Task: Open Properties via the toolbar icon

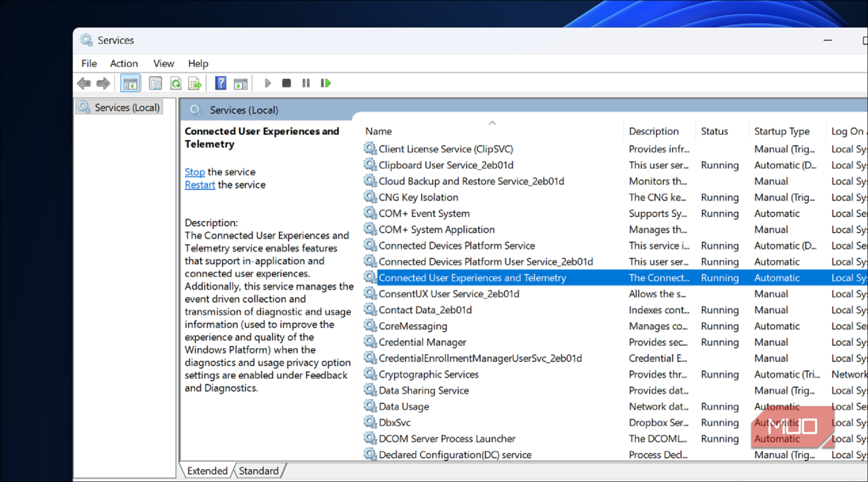Action: pos(156,83)
